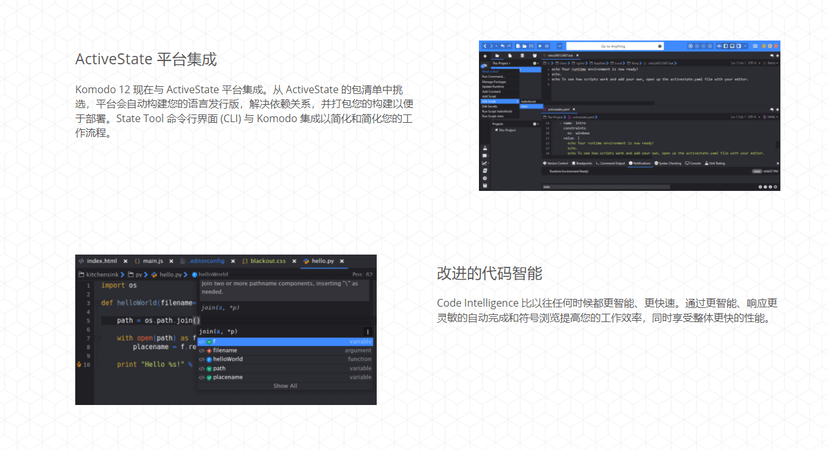828x450 pixels.
Task: Close the hello.py tab
Action: click(342, 261)
